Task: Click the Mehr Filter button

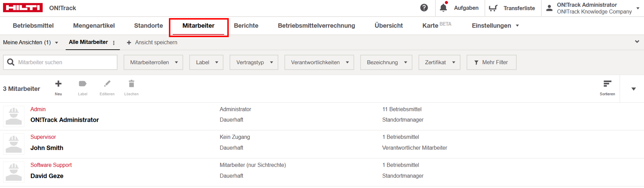Action: tap(491, 62)
